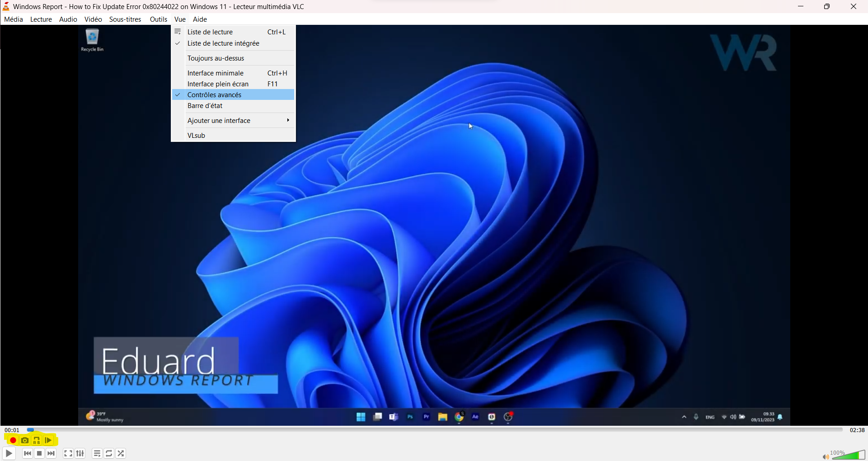868x461 pixels.
Task: Close the VLC window
Action: point(854,6)
